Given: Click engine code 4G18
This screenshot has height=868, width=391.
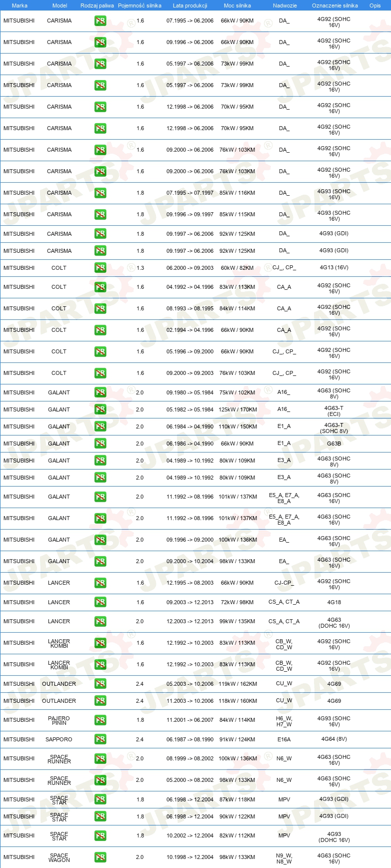Looking at the screenshot, I should [x=334, y=602].
